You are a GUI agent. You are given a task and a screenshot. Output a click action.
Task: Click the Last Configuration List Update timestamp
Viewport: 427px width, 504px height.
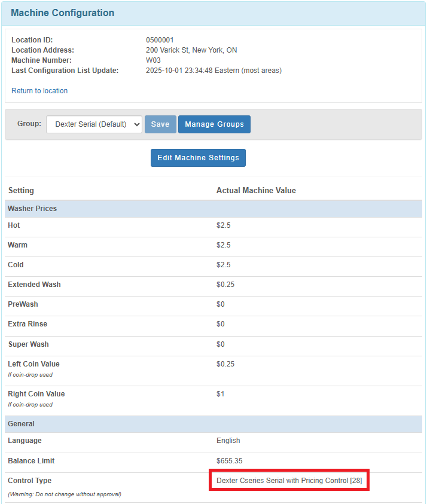point(213,71)
